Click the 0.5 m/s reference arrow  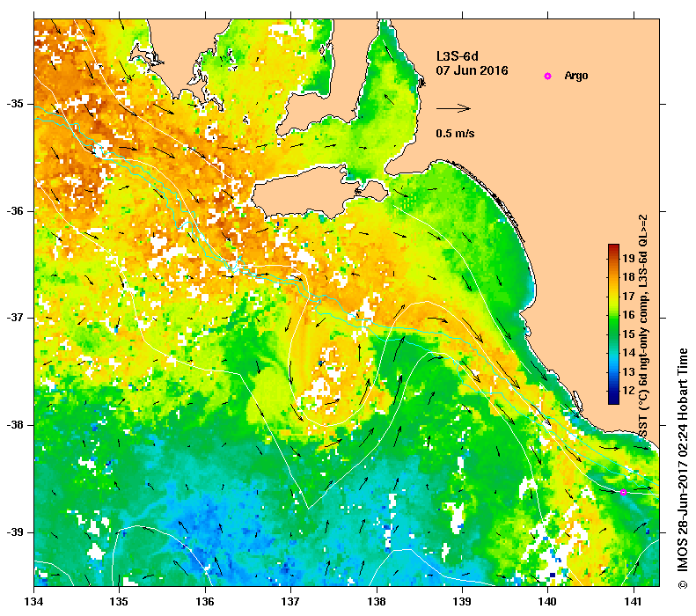[x=453, y=108]
